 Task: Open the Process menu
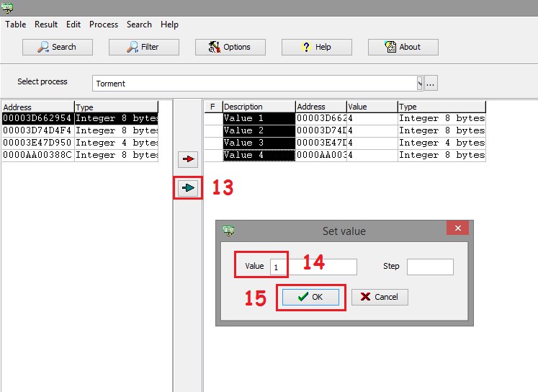click(x=104, y=24)
